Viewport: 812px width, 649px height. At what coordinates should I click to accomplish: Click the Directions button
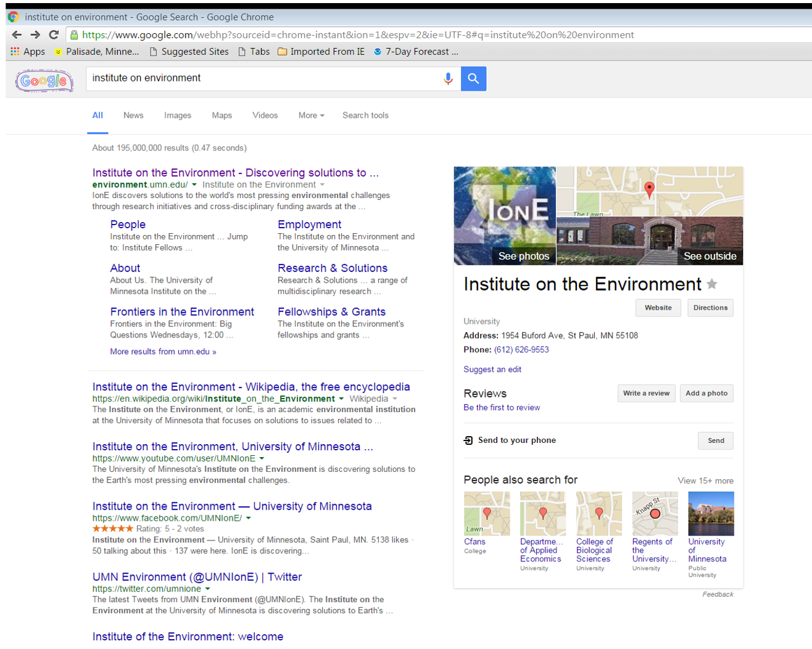710,308
